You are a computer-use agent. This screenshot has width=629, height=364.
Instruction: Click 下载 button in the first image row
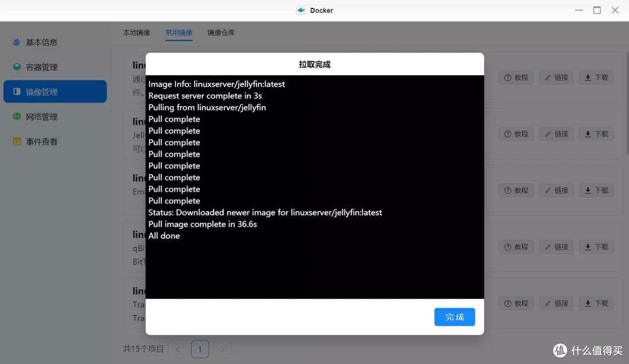click(x=596, y=77)
